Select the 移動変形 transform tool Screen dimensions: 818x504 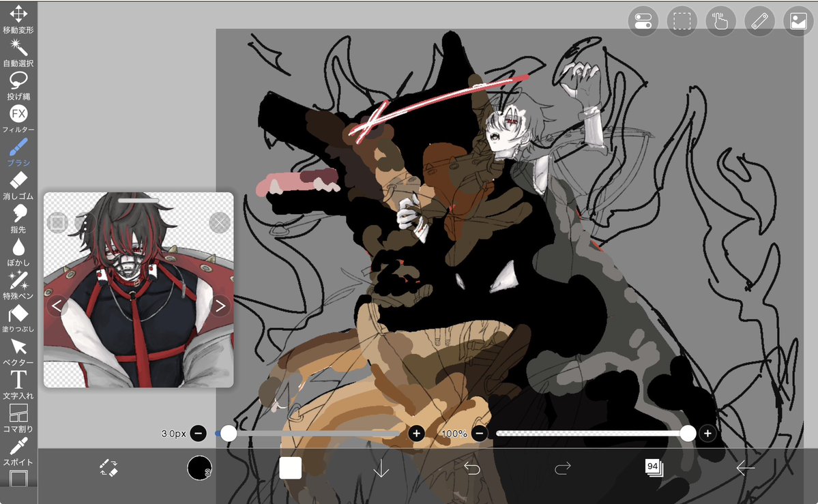click(x=18, y=19)
